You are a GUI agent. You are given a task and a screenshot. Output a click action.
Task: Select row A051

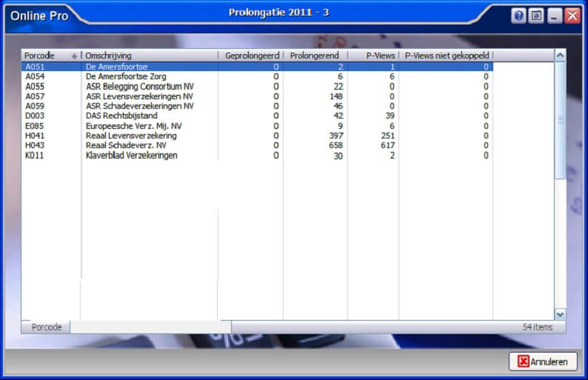257,67
